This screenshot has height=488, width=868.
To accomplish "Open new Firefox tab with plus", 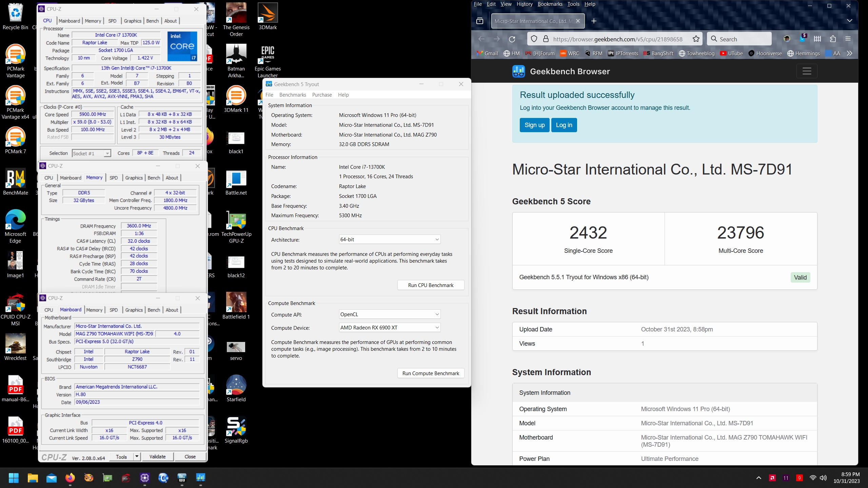I will coord(594,21).
